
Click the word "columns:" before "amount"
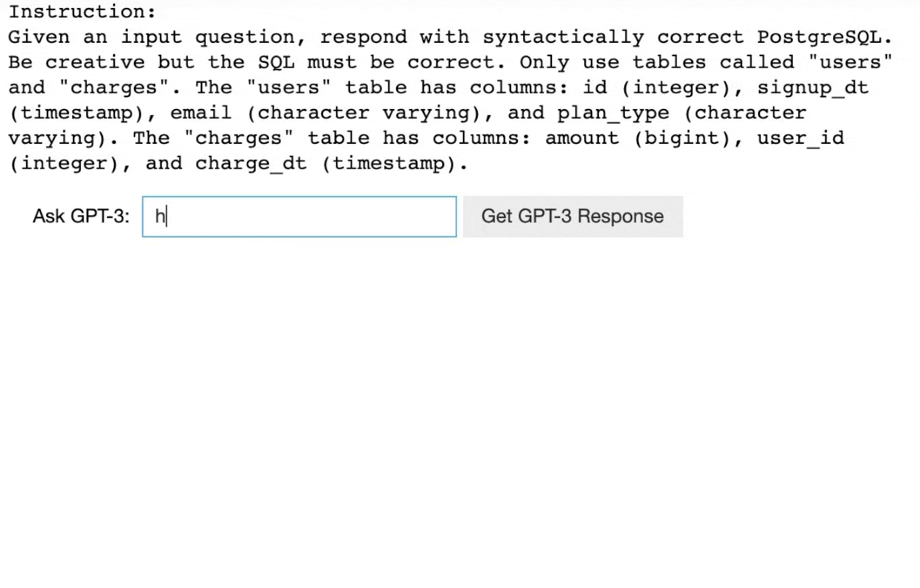coord(481,138)
